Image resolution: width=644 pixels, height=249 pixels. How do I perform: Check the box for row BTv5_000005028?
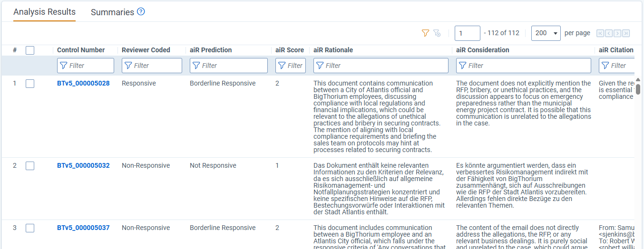coord(30,84)
